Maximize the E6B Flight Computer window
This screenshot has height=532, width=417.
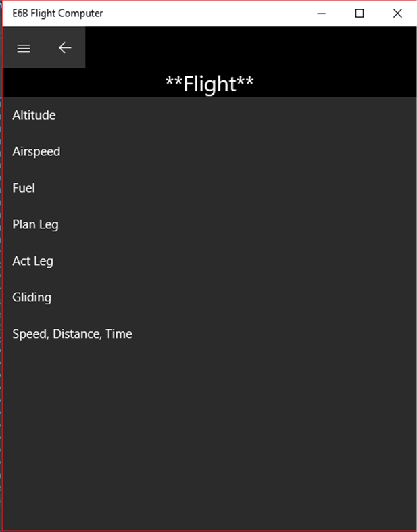pyautogui.click(x=360, y=14)
